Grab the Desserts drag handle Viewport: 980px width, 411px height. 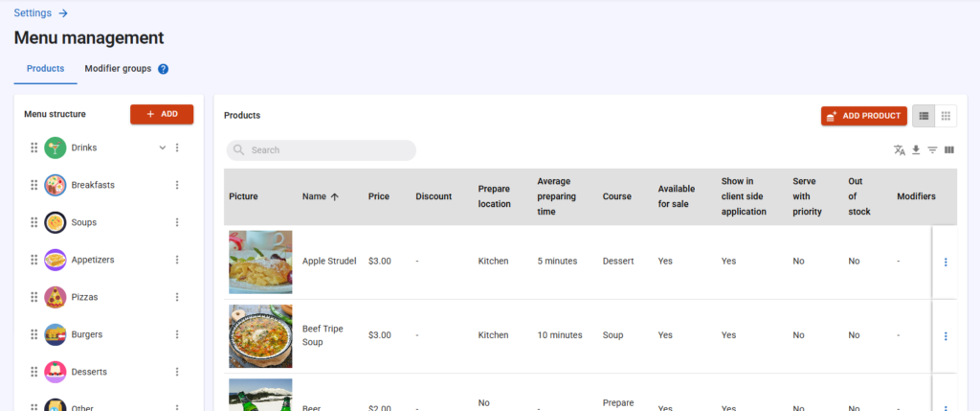coord(34,372)
